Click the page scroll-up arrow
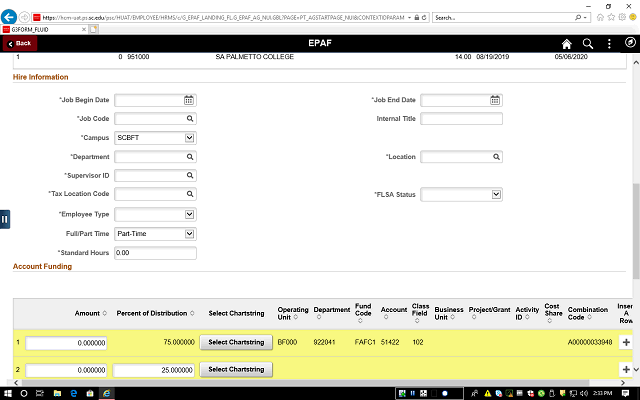Screen dimensions: 640x400 pyautogui.click(x=636, y=62)
